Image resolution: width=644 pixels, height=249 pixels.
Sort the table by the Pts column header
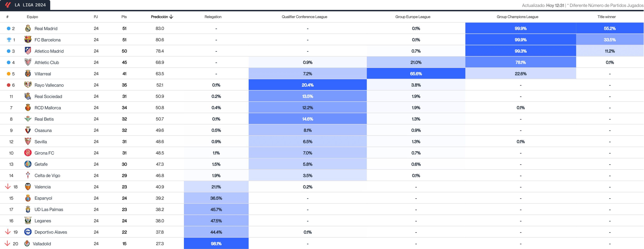coord(124,17)
